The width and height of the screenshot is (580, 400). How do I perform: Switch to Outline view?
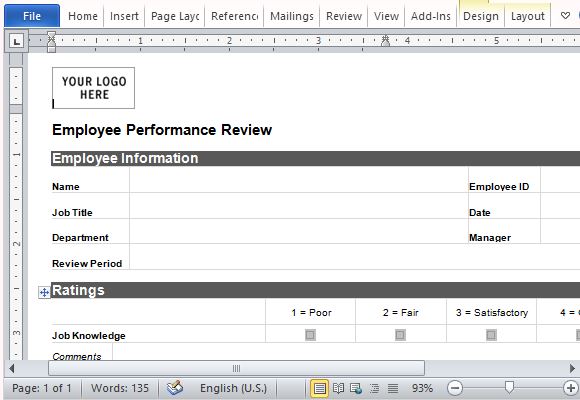374,389
